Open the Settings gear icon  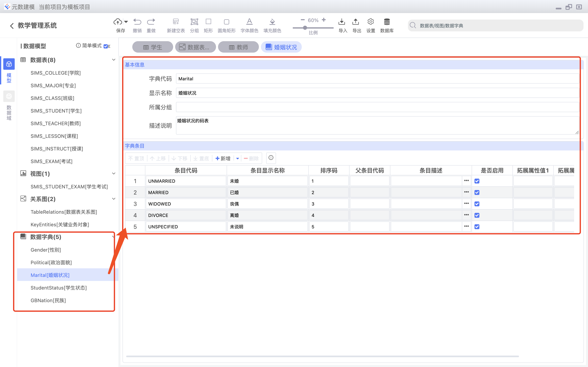[x=371, y=22]
